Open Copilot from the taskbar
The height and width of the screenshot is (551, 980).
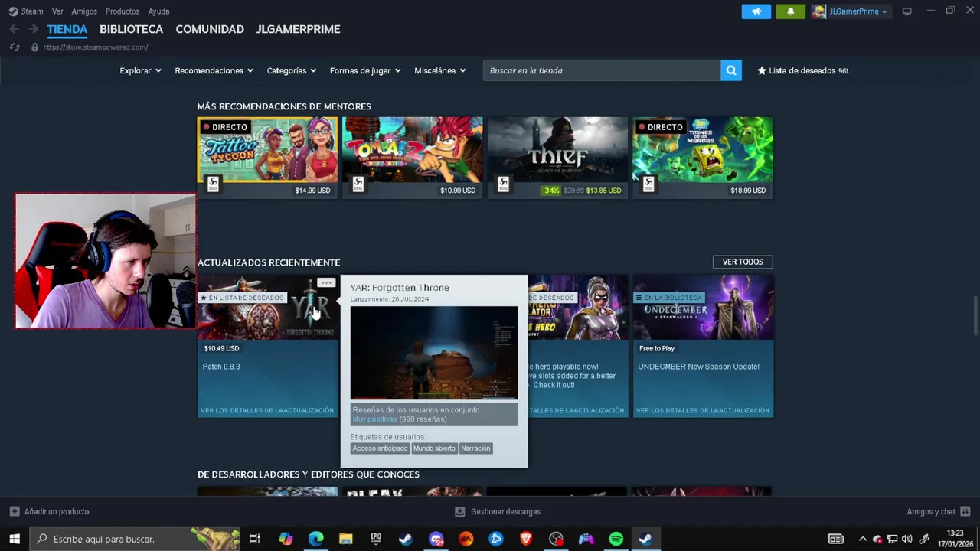[x=286, y=539]
